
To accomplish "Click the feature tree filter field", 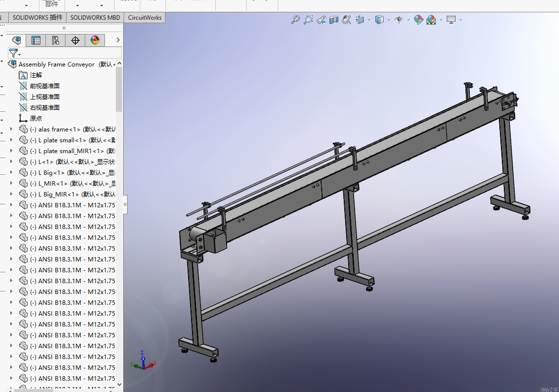I will click(x=65, y=53).
